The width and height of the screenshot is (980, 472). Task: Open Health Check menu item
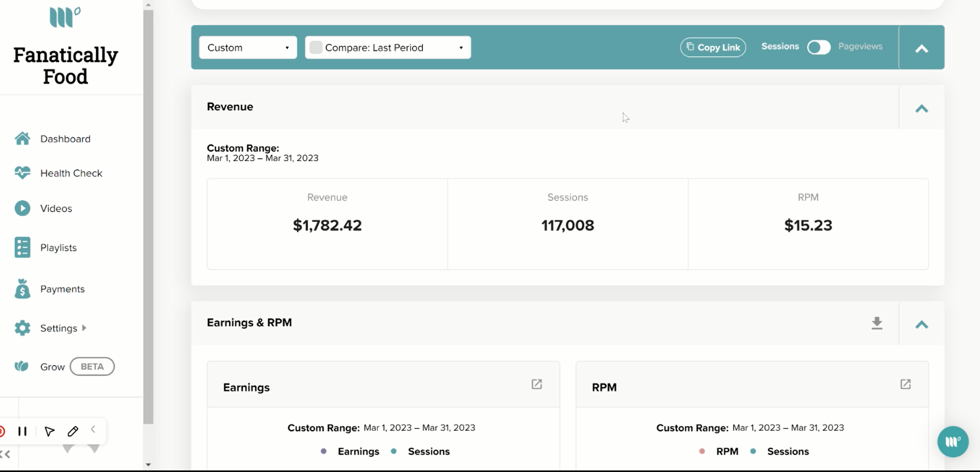[x=71, y=173]
